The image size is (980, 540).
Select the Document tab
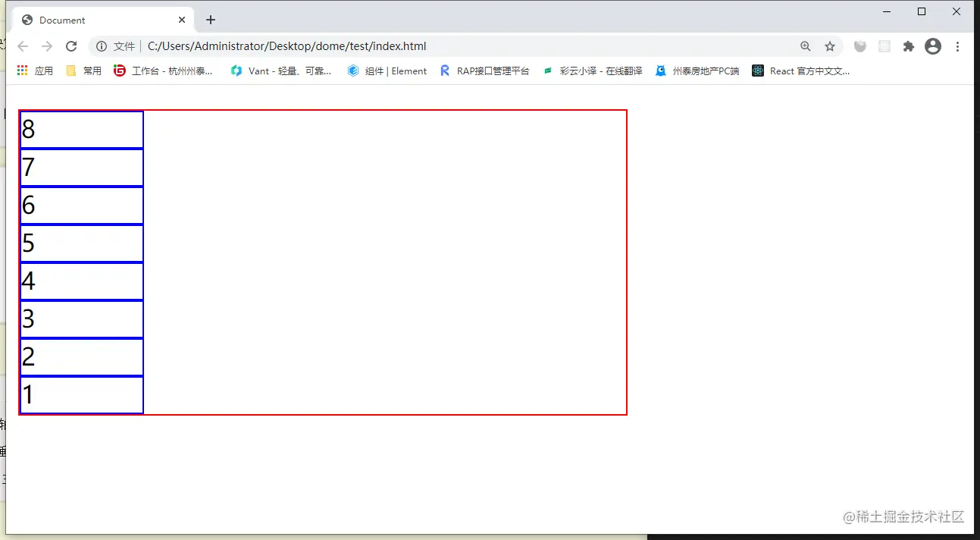(104, 20)
